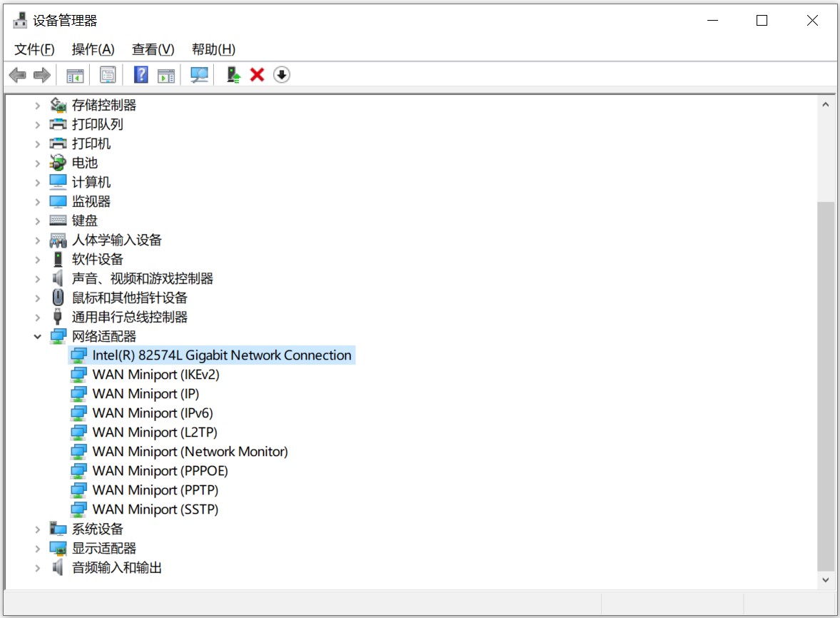Select the 计算机 category label
The width and height of the screenshot is (840, 618).
(91, 182)
